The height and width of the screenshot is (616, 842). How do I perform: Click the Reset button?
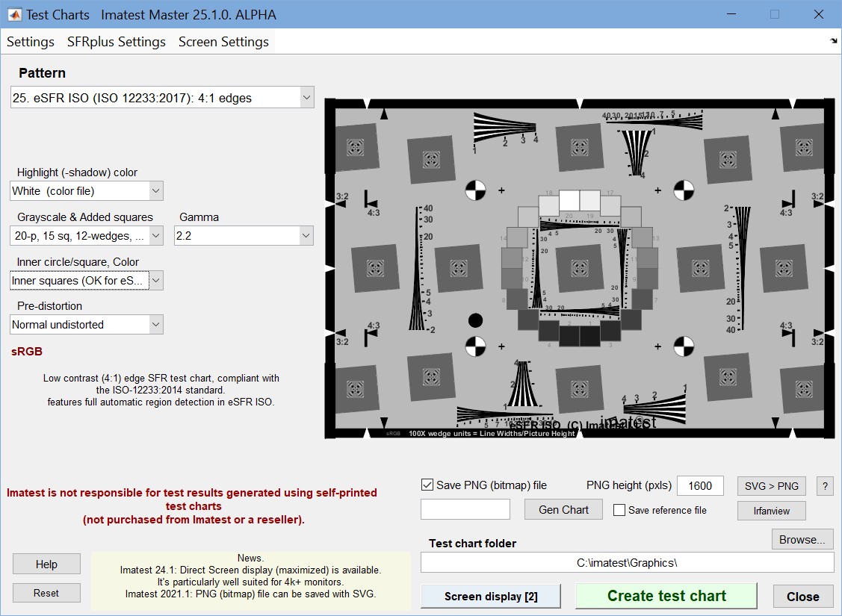click(x=46, y=593)
